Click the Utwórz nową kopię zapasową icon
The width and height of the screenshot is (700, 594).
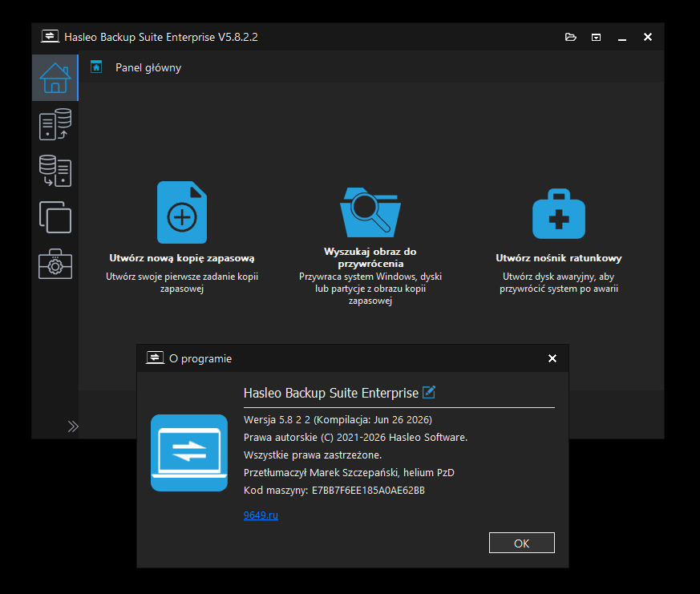tap(182, 212)
